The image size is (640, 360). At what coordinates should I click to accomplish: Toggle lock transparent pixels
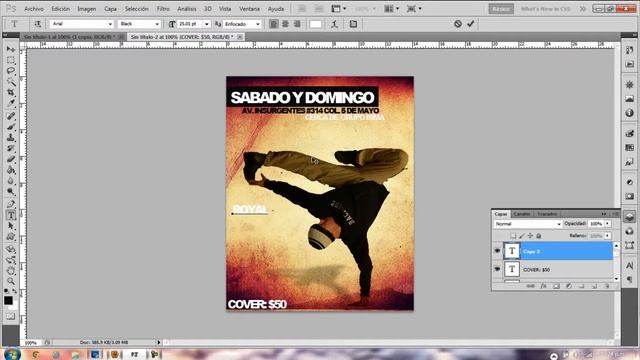point(513,236)
